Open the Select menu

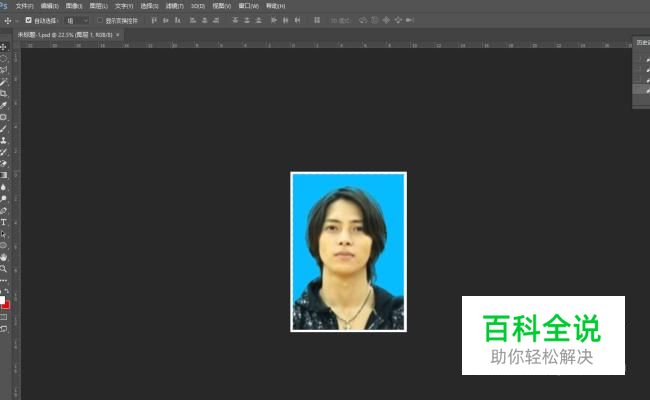point(149,6)
